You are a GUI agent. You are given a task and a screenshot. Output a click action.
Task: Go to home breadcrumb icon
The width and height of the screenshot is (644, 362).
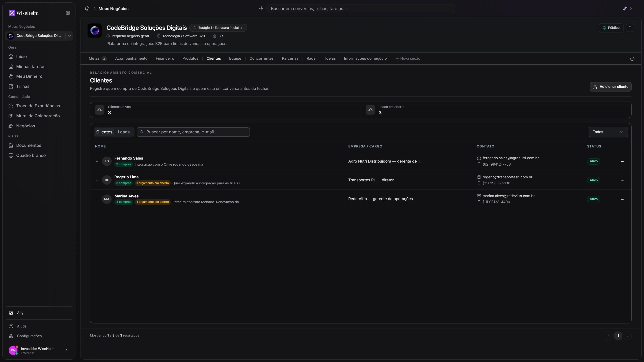[87, 9]
